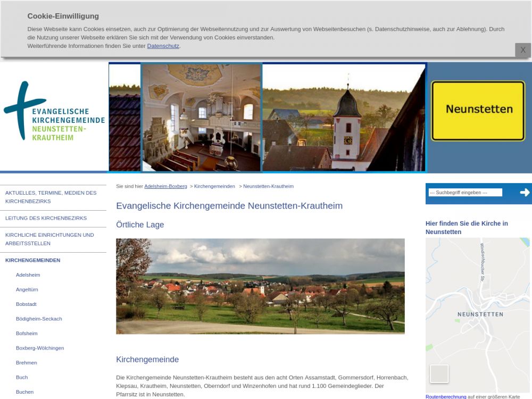Click the Routenberechnung link below map
The width and height of the screenshot is (532, 399).
pos(445,396)
